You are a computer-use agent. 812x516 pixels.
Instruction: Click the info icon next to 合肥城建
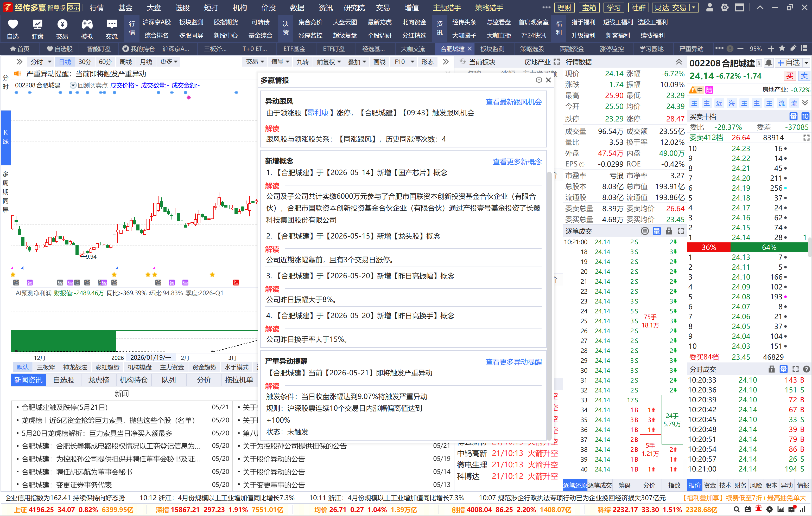tap(759, 63)
